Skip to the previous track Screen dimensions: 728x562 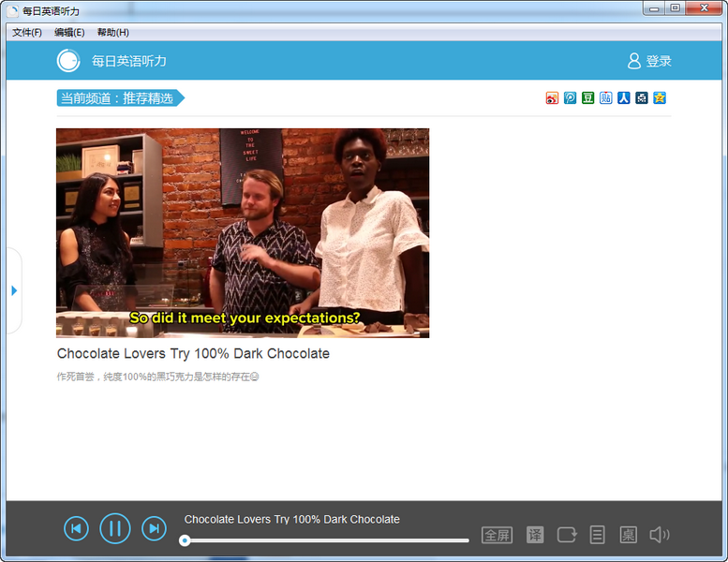[x=76, y=529]
